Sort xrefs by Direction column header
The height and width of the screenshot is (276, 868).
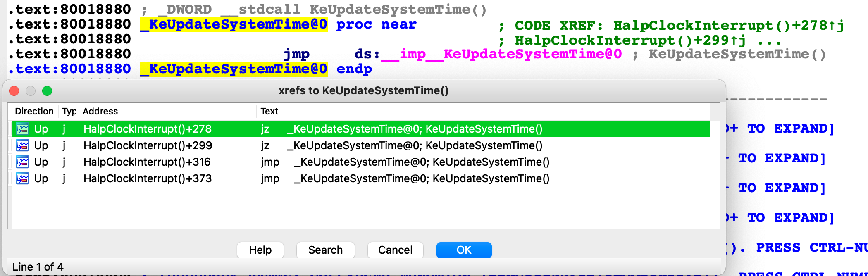(34, 111)
